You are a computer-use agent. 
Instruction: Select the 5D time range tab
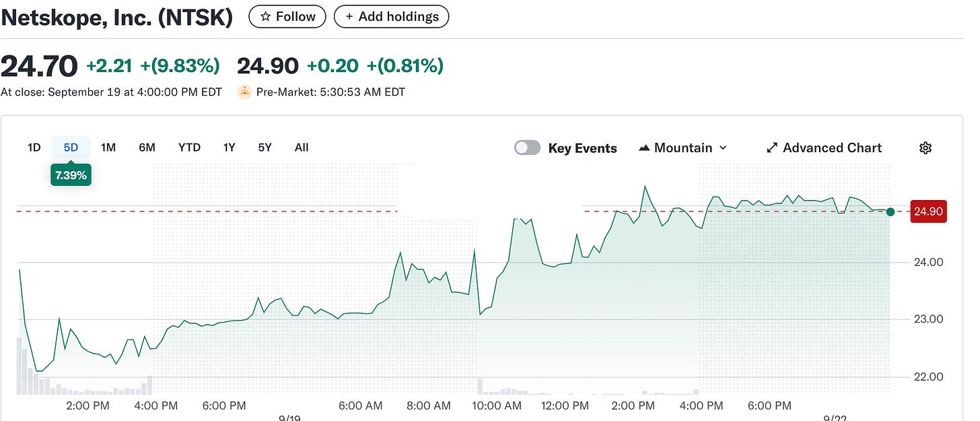point(71,148)
